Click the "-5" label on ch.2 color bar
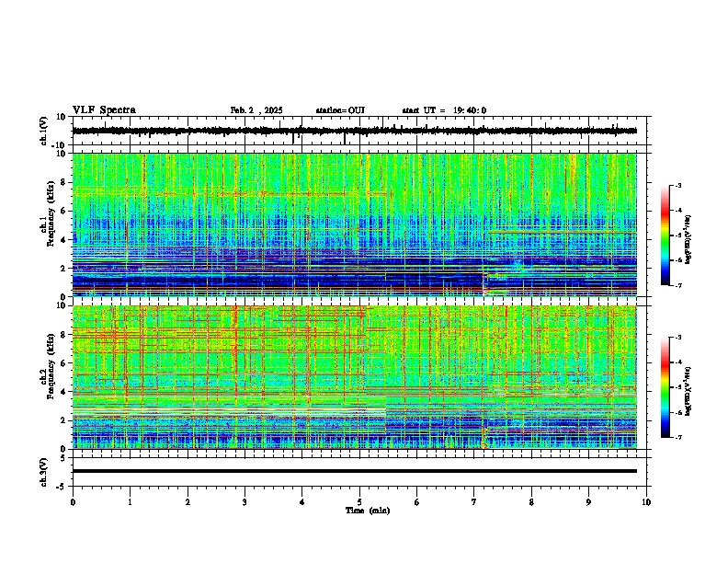Screen dimensions: 728x563 pos(678,387)
